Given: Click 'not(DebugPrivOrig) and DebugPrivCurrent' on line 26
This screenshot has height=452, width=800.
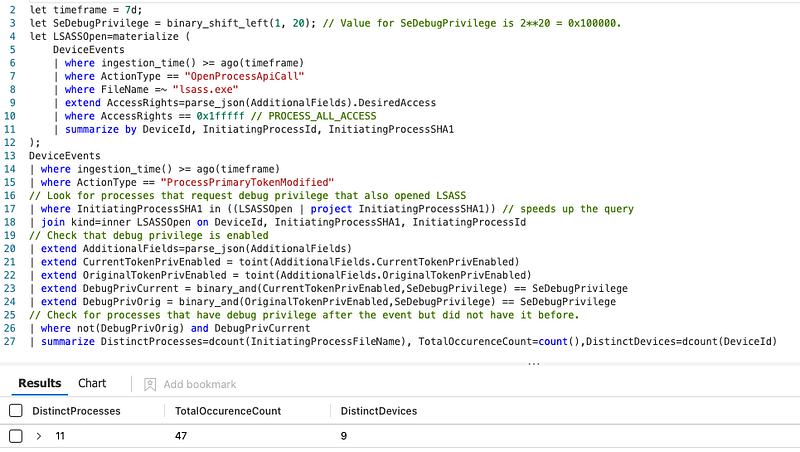Looking at the screenshot, I should click(x=193, y=328).
